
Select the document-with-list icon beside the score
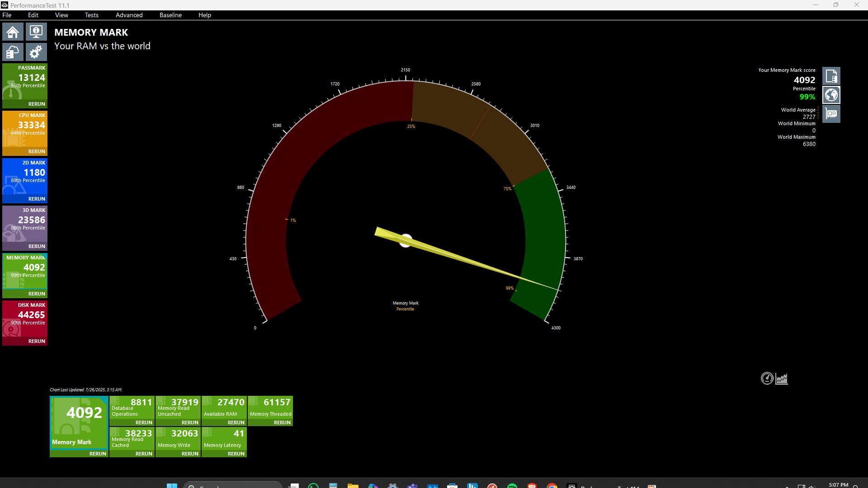pos(831,76)
